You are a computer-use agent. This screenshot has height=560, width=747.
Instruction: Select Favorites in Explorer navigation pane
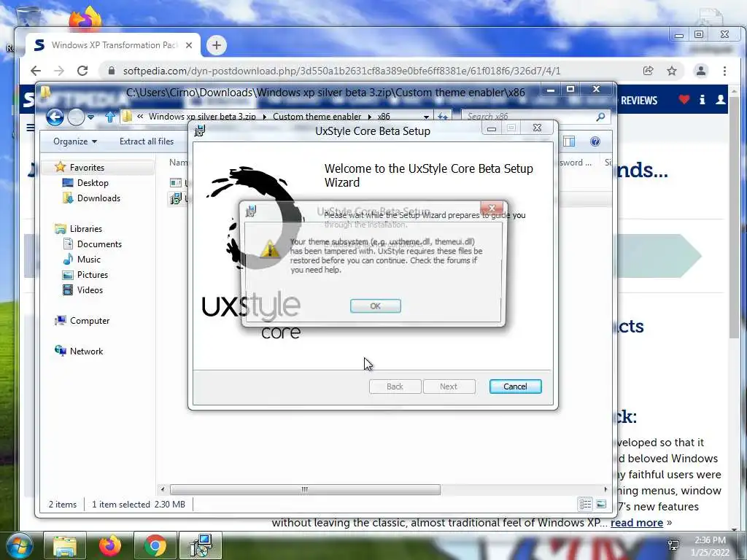[87, 167]
